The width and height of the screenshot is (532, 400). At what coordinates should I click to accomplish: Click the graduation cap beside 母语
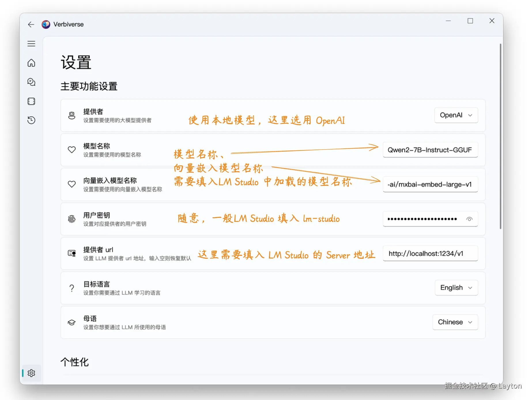pyautogui.click(x=72, y=322)
